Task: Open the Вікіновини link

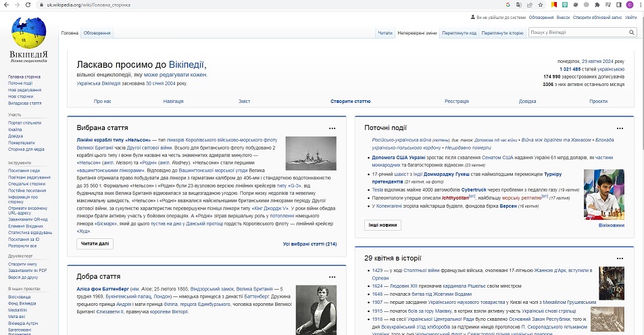Action: click(611, 225)
